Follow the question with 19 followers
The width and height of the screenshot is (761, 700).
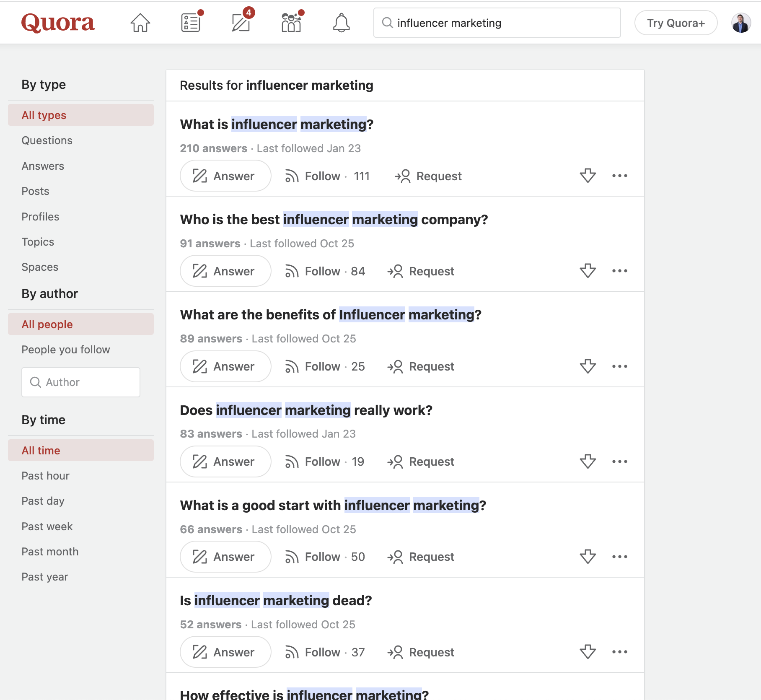[x=324, y=461]
